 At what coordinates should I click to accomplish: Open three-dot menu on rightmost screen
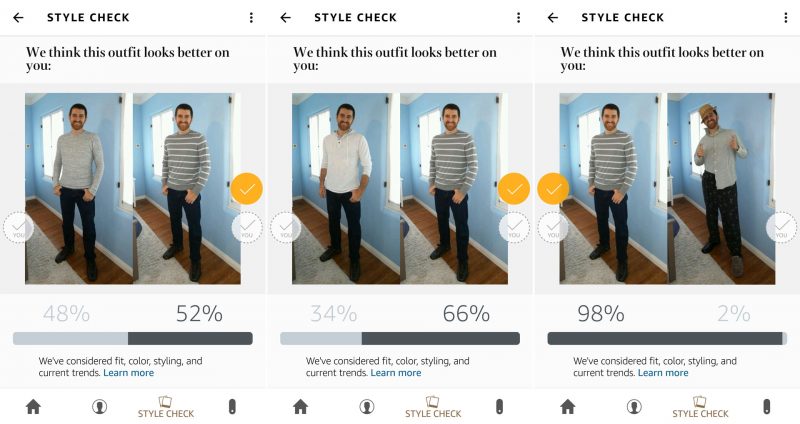point(786,18)
